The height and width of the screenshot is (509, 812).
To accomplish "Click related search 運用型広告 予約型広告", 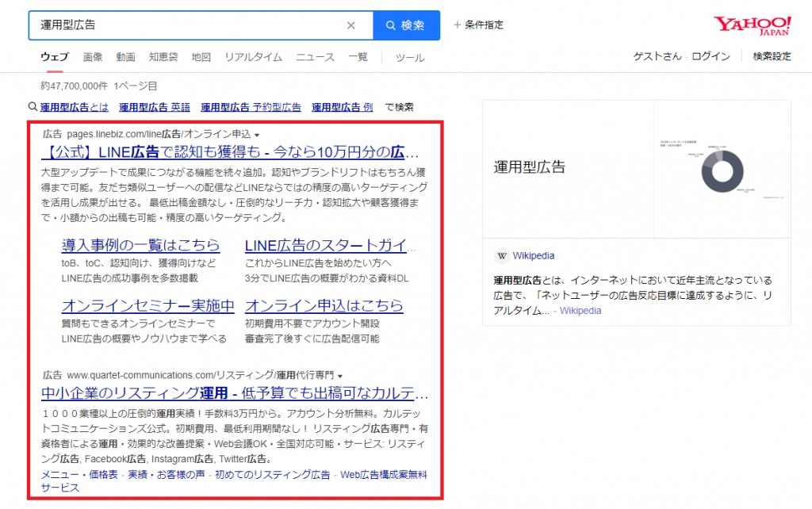I will [251, 107].
